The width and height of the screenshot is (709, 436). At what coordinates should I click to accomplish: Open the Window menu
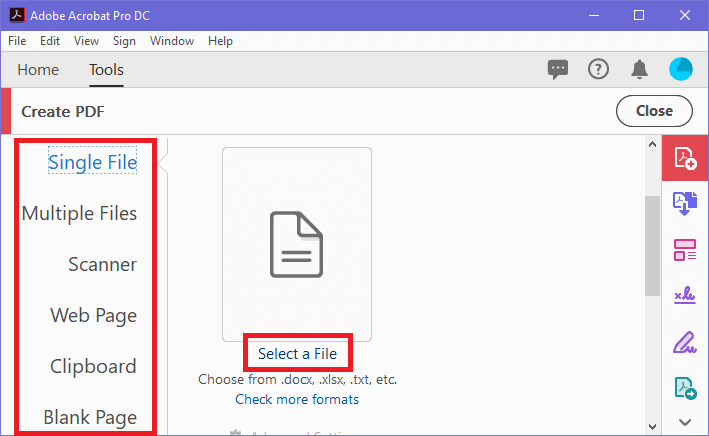click(x=172, y=41)
